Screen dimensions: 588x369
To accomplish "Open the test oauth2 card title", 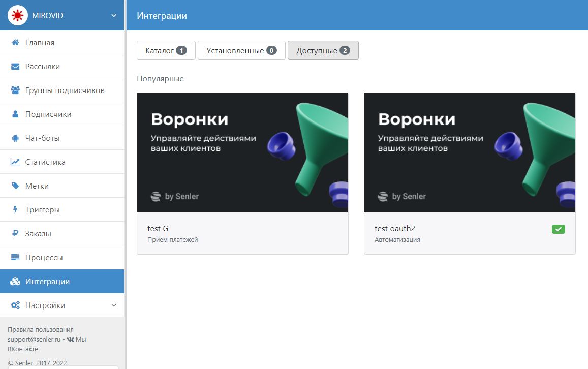I will (395, 229).
